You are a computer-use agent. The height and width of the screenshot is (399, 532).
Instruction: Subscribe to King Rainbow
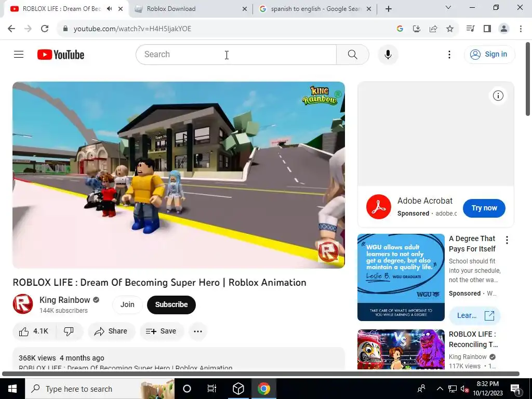[x=171, y=304]
